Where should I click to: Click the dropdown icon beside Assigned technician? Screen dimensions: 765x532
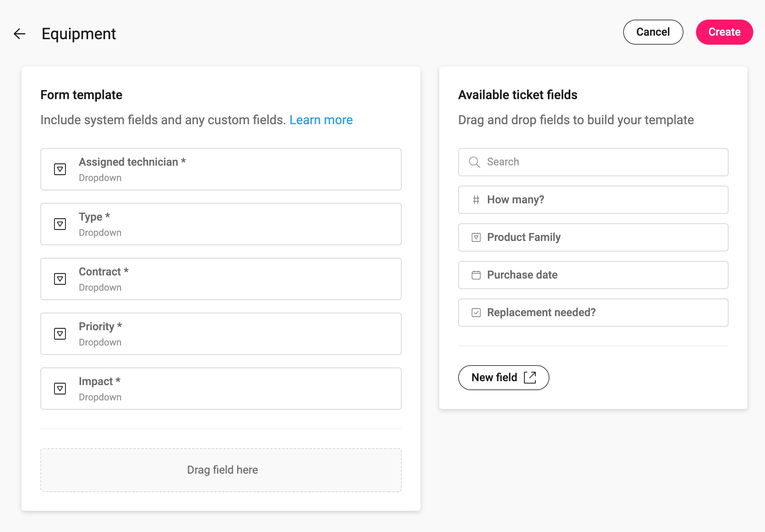[x=60, y=169]
